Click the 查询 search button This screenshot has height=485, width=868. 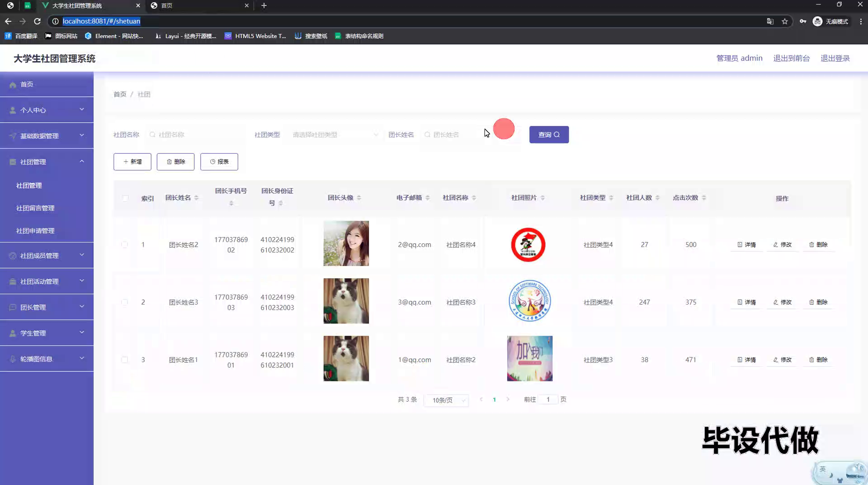point(549,134)
